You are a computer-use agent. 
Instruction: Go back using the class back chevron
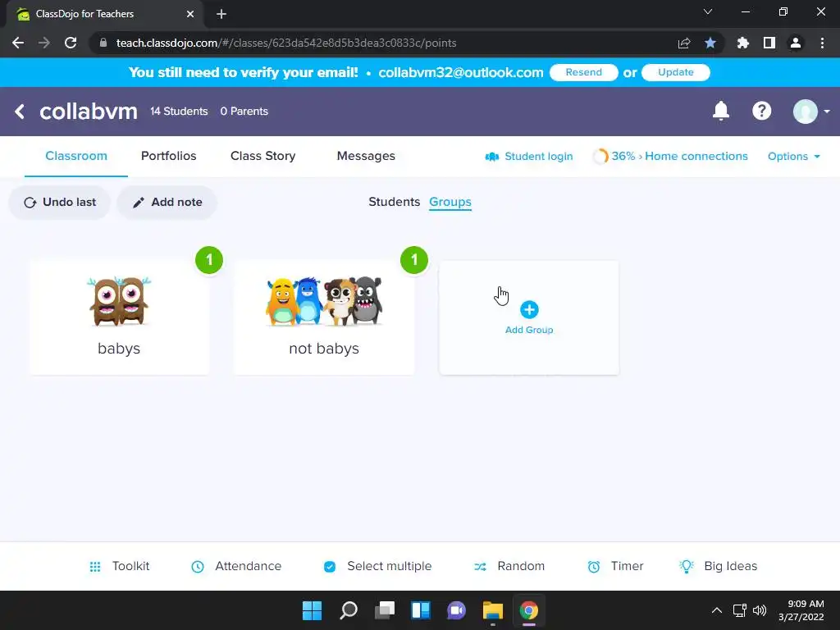pos(20,112)
